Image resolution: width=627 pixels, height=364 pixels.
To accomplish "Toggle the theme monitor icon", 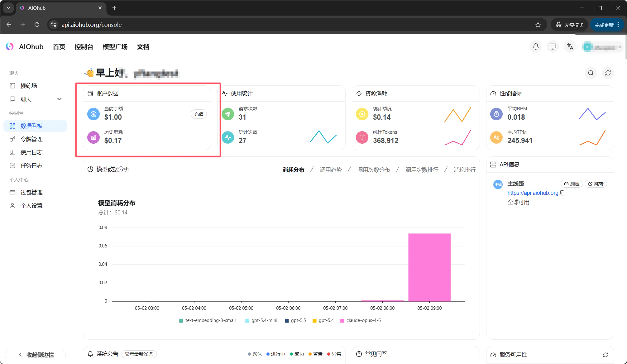I will [553, 47].
